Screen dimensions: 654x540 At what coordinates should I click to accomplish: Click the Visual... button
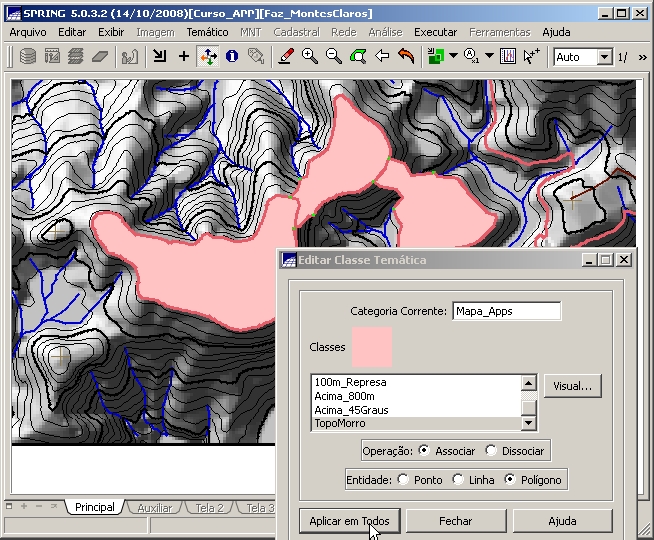[x=572, y=385]
